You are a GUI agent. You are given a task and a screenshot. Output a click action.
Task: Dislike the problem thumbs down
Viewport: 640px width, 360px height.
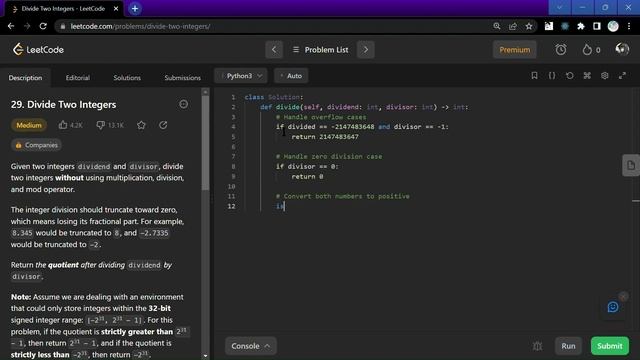100,125
